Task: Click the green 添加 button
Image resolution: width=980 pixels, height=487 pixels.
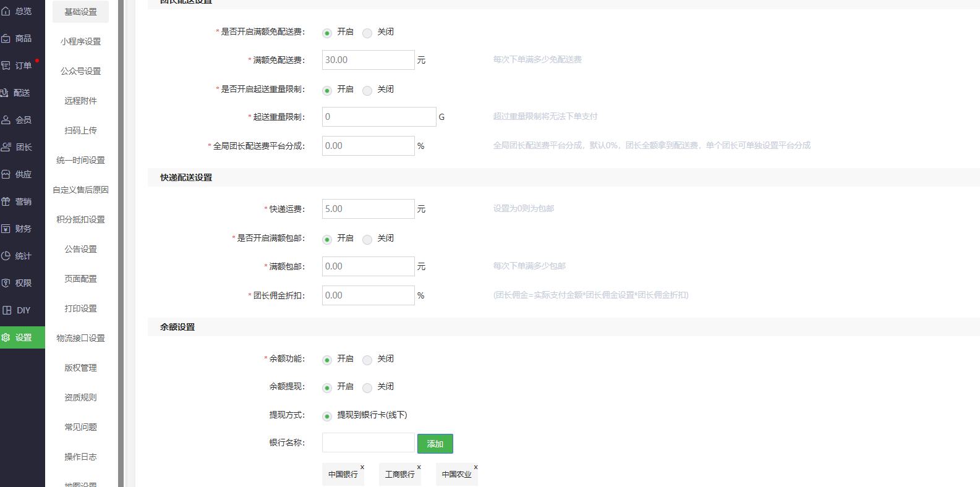Action: (x=435, y=444)
